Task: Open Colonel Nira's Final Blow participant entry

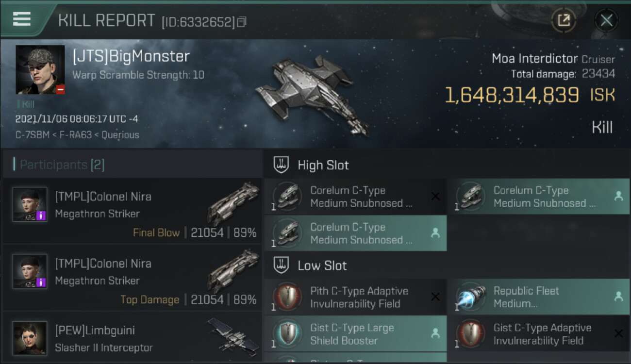Action: (133, 211)
